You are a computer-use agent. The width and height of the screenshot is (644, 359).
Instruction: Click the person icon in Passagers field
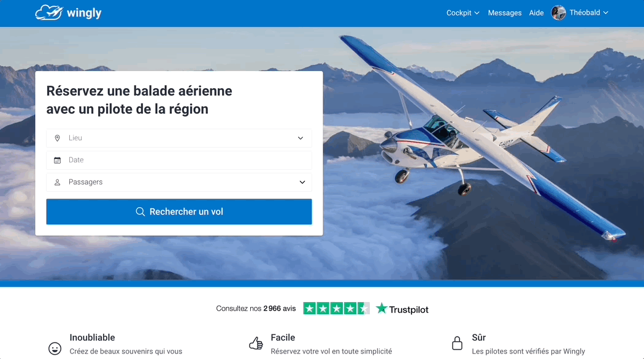(x=58, y=182)
